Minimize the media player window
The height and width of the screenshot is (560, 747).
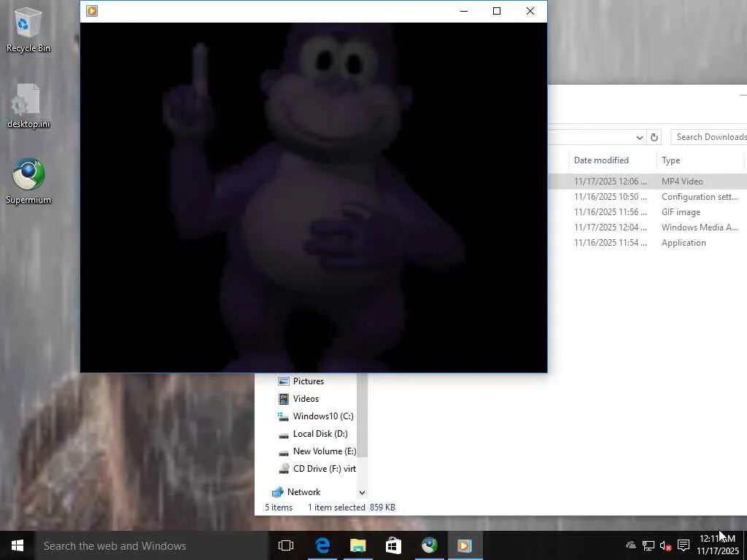(464, 11)
